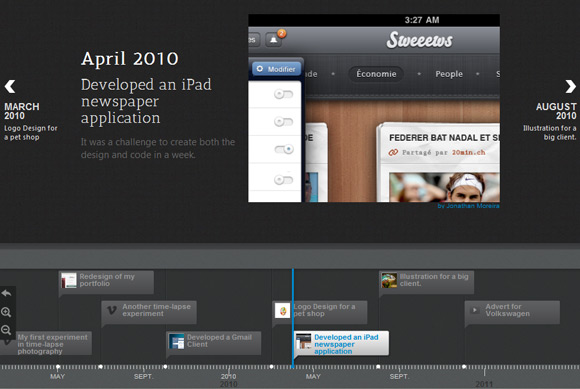Select 'Illustration for a big client' flag
This screenshot has width=580, height=389.
(426, 282)
